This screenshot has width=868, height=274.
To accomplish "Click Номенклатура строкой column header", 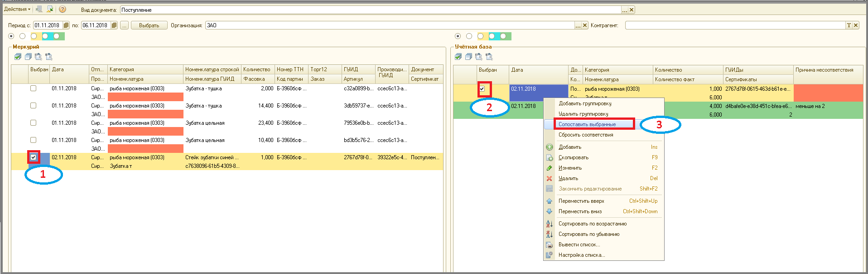I will 212,69.
